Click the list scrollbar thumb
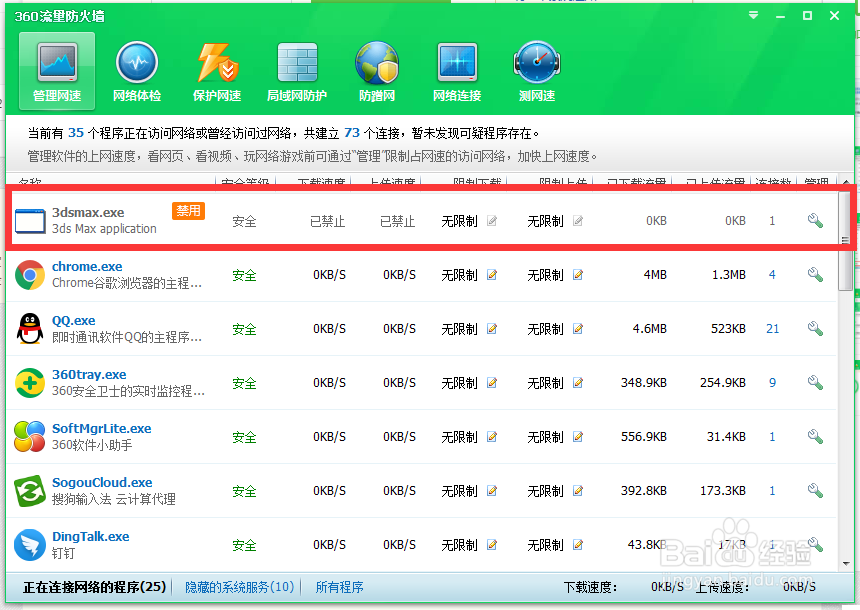 [x=845, y=240]
